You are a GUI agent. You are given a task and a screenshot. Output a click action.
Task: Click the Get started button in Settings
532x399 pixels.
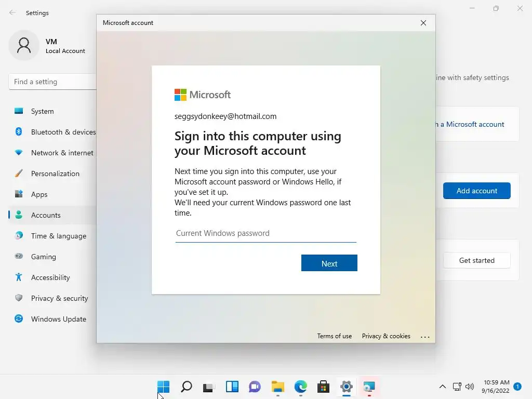(x=477, y=260)
